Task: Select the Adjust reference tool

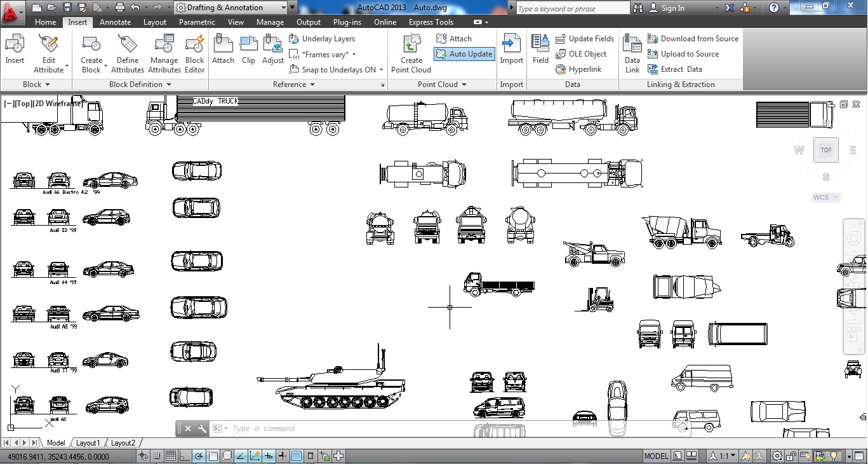Action: pos(273,50)
